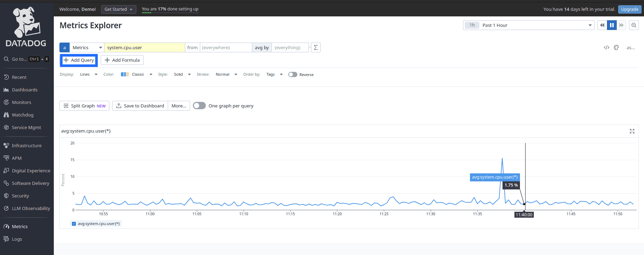Enable One graph per query
644x255 pixels.
[199, 106]
